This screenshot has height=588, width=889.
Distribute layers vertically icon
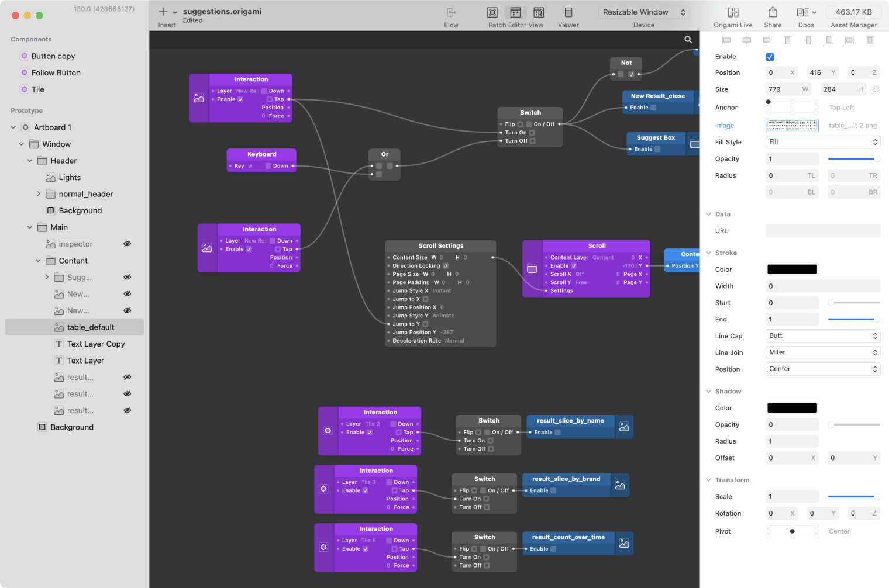(x=870, y=40)
